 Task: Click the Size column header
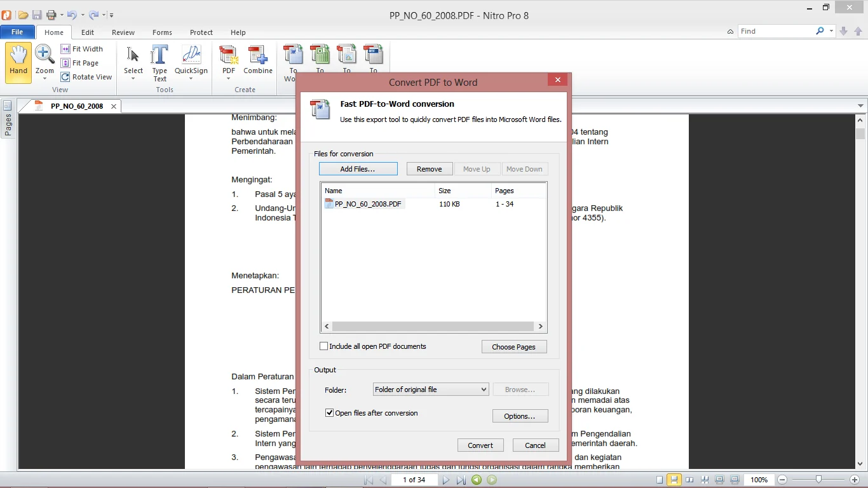coord(463,191)
